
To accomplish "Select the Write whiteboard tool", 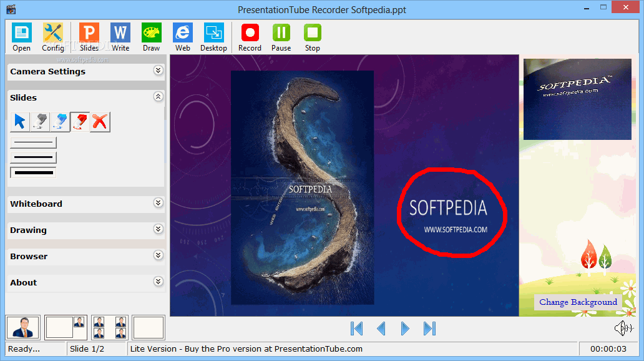I will click(x=120, y=37).
